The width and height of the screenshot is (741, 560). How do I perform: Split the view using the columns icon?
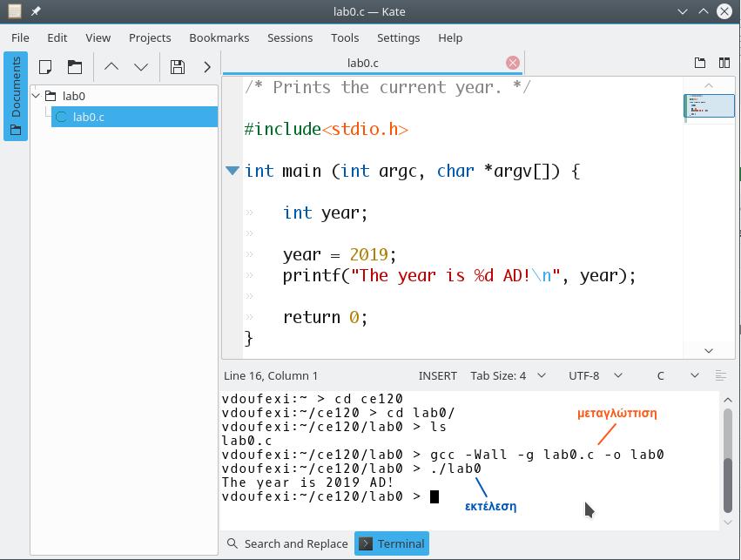[724, 63]
